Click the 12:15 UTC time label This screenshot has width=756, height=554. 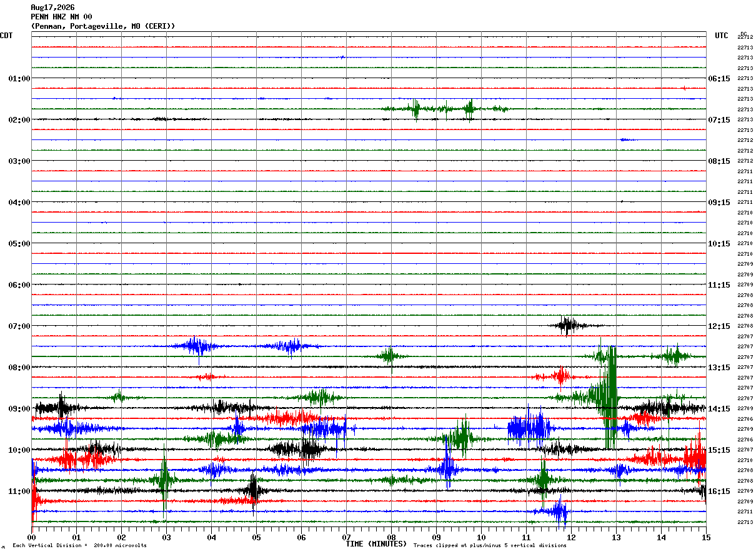pos(719,326)
